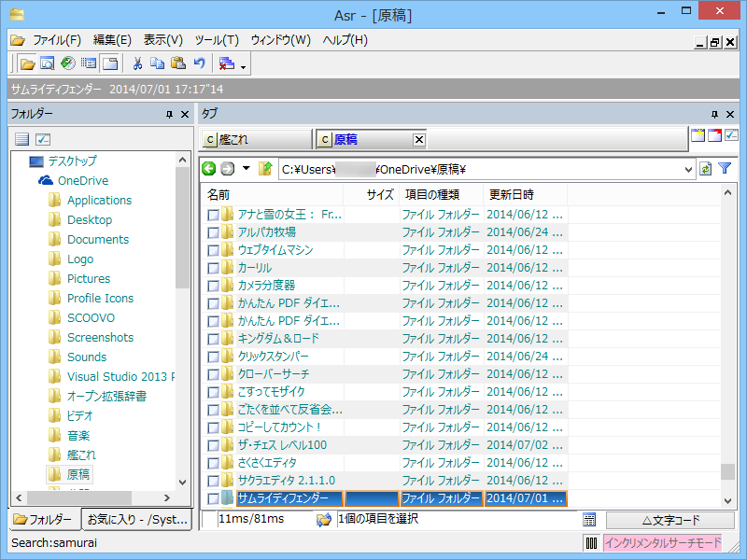Sort by the 名前 column header
747x560 pixels.
tap(272, 195)
